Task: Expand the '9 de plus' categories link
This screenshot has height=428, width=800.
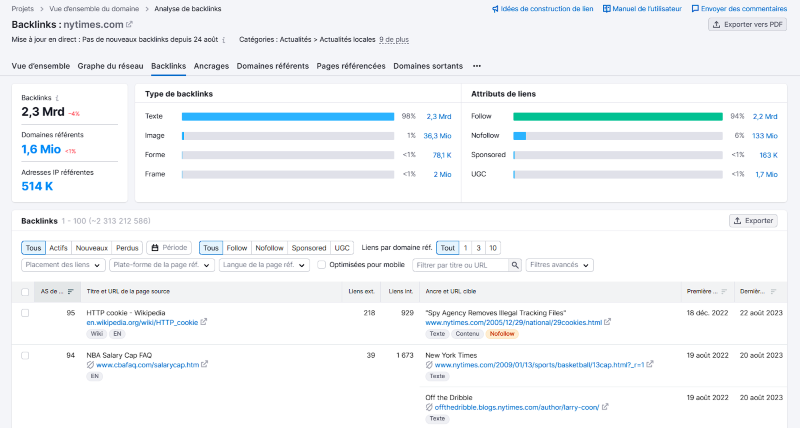Action: [394, 40]
